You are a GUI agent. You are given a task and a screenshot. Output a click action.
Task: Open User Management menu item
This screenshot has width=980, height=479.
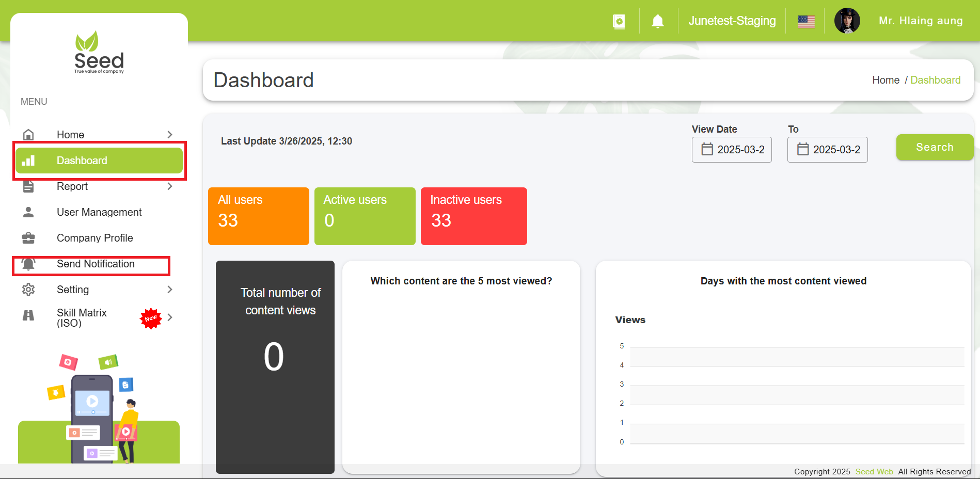tap(99, 212)
